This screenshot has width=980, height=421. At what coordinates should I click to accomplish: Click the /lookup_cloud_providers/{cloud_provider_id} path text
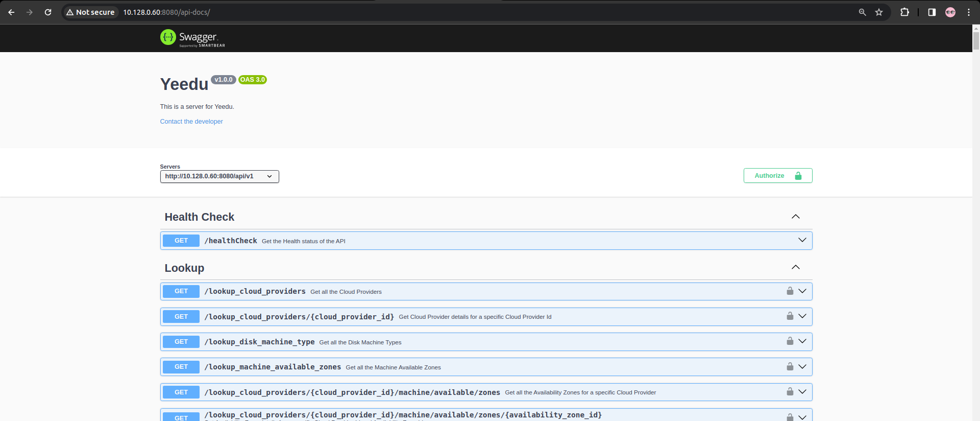[299, 317]
